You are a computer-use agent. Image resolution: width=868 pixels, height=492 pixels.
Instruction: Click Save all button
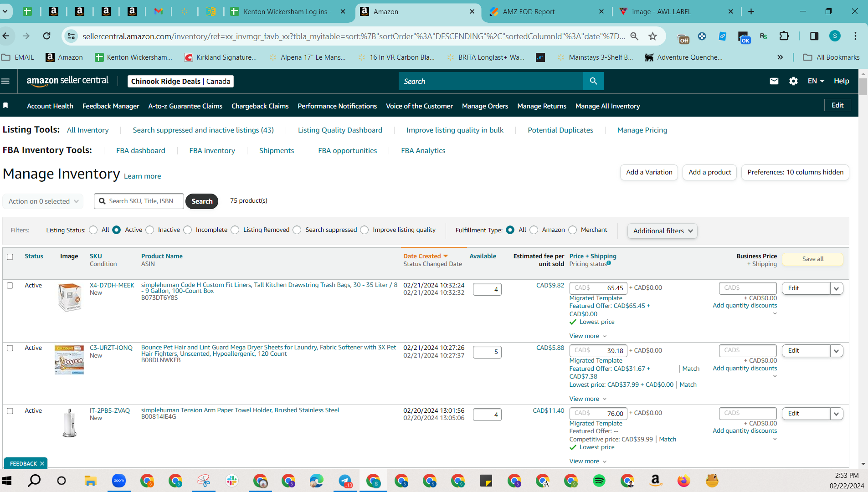pyautogui.click(x=812, y=259)
